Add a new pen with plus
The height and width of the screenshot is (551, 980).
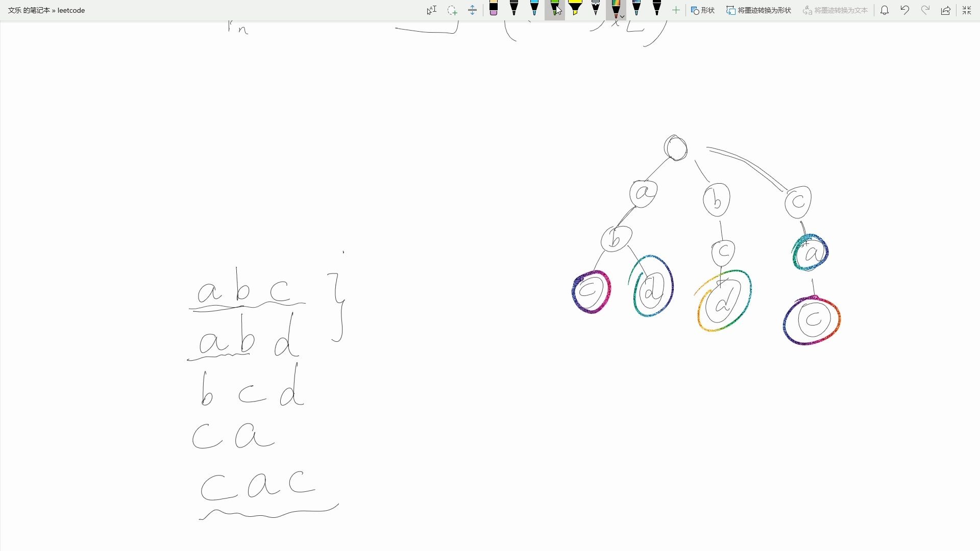pyautogui.click(x=676, y=10)
